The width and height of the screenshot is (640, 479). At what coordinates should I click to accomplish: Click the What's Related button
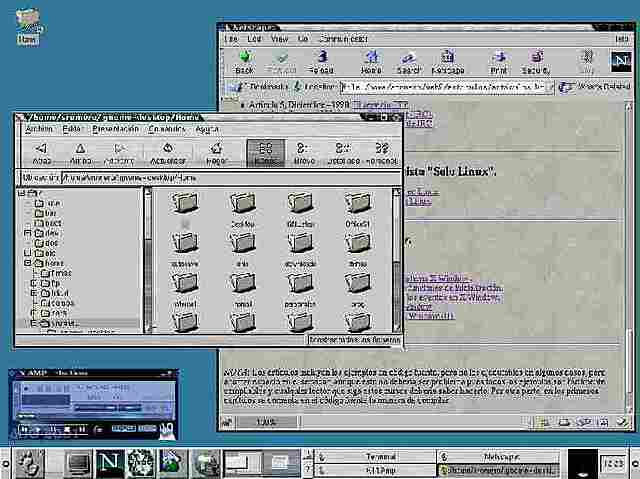coord(595,87)
